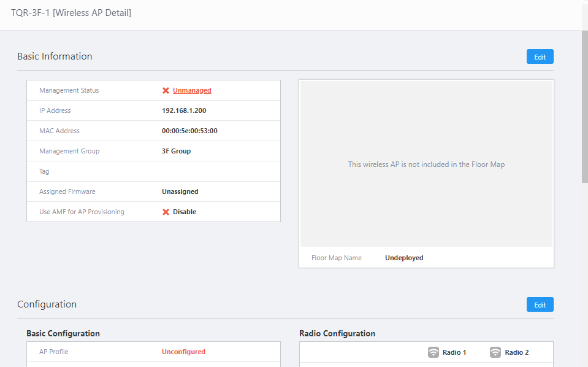Click the 3F Group management group value
The width and height of the screenshot is (588, 367).
[176, 152]
